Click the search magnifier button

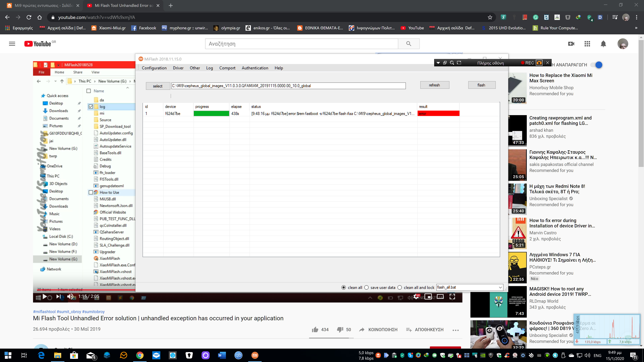(409, 44)
